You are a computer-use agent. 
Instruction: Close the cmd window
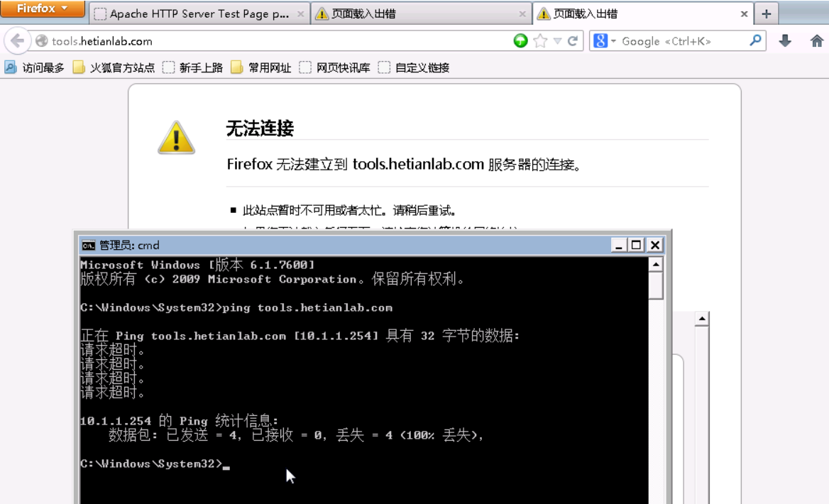click(x=655, y=245)
